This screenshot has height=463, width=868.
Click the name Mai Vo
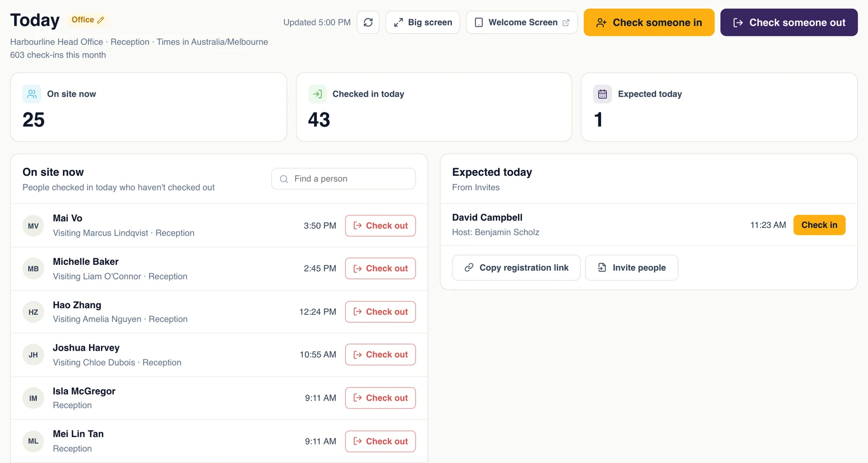[x=67, y=218]
